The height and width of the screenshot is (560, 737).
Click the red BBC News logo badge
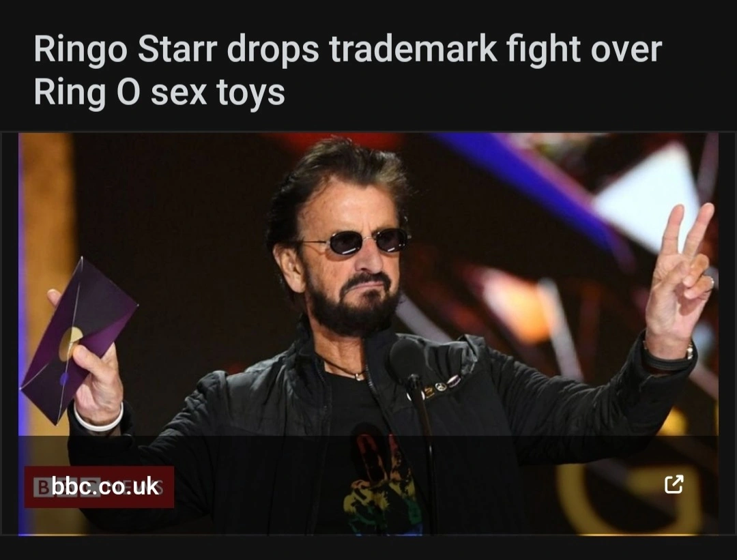99,487
